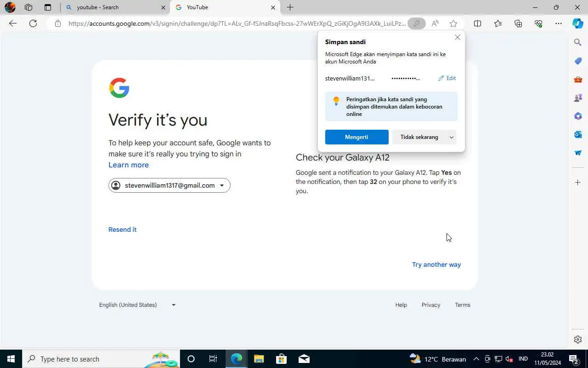Click the Tidak sekarang button

coord(419,137)
